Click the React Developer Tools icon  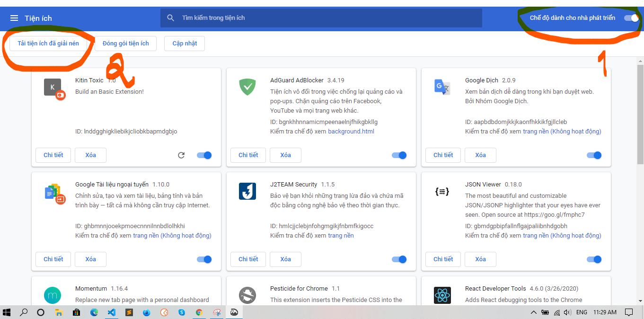442,295
